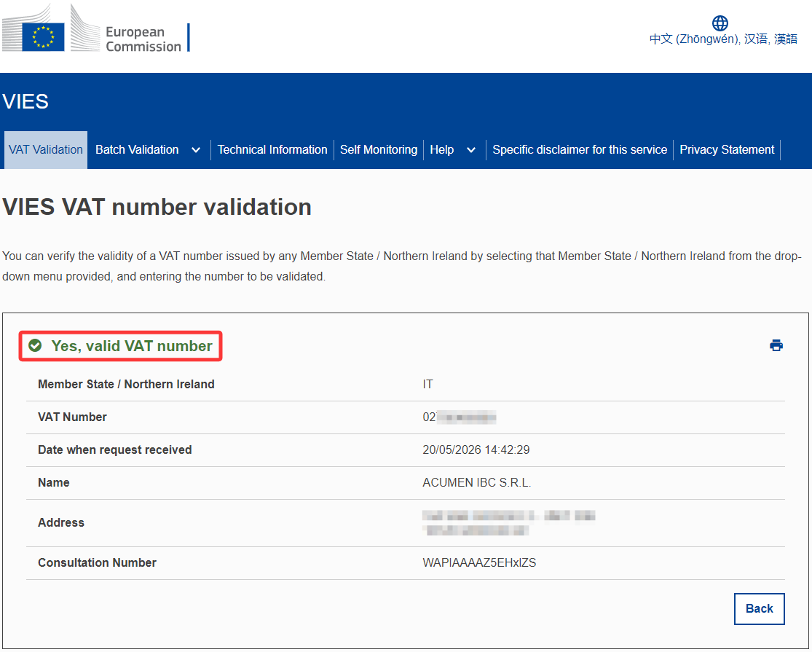Open the language globe icon

(720, 23)
